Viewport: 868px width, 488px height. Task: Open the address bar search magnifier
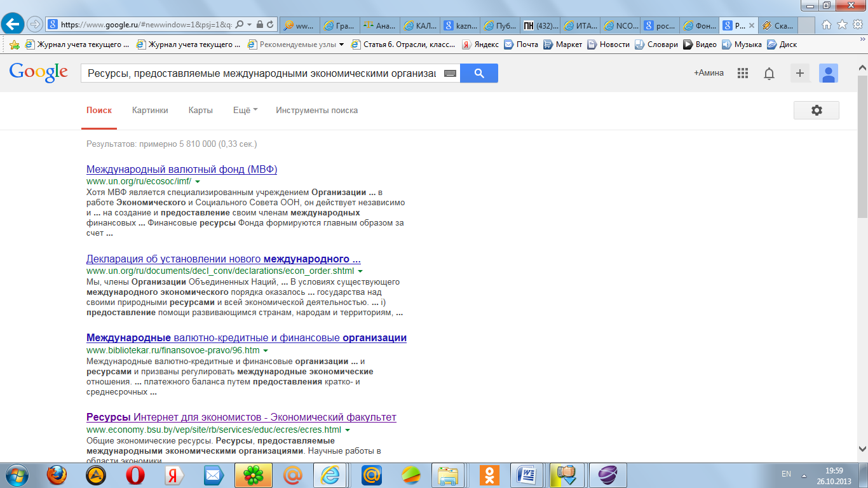tap(240, 25)
